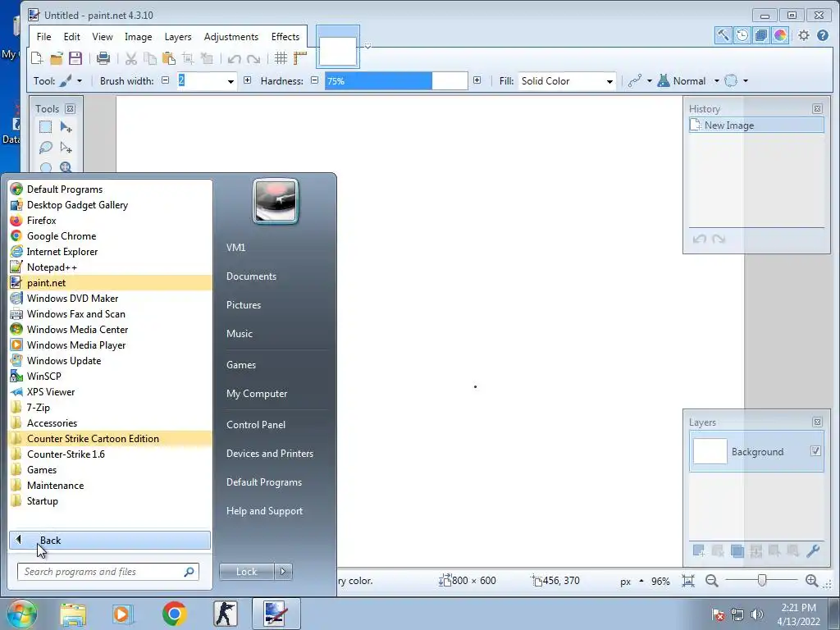
Task: Open Google Chrome from the taskbar
Action: pos(174,614)
